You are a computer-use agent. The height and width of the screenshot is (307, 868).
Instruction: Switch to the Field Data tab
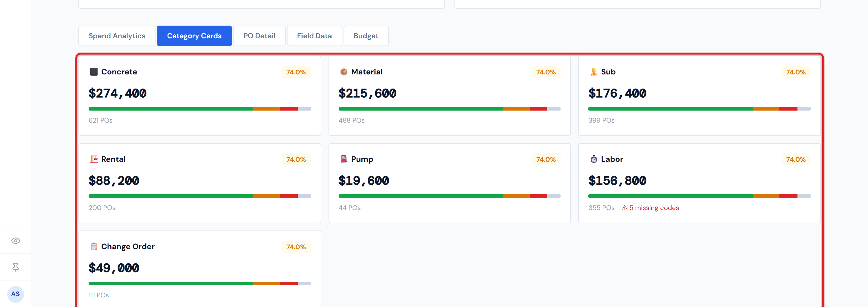[x=314, y=36]
